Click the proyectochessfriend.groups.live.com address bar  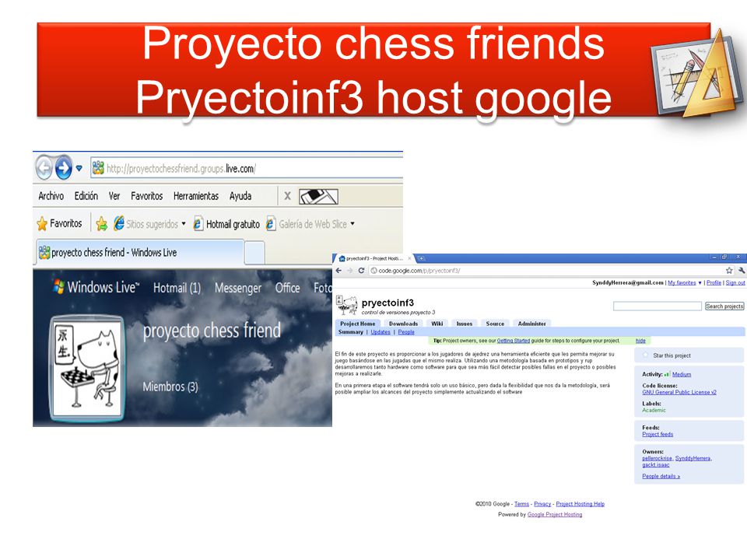[x=247, y=168]
